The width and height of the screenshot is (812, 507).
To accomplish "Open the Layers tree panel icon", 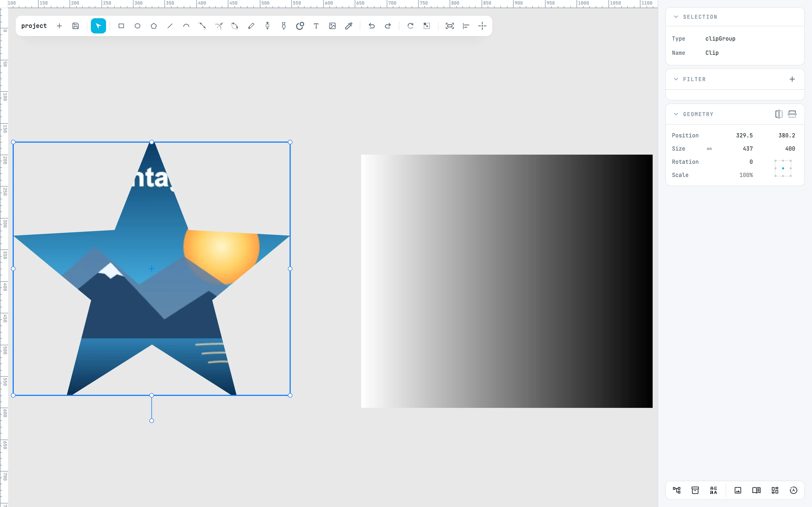I will pyautogui.click(x=676, y=490).
